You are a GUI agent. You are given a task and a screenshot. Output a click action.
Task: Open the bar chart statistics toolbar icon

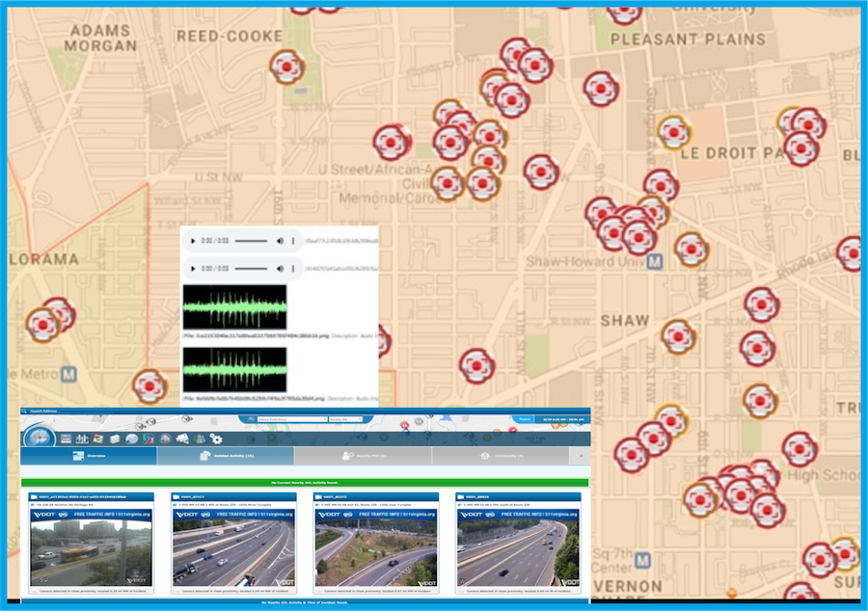[82, 439]
